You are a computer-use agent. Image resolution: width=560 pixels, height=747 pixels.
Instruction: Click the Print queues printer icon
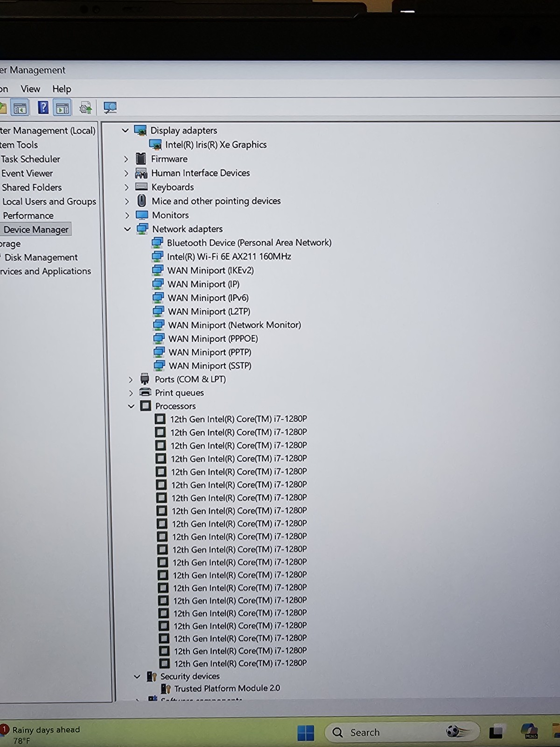pyautogui.click(x=146, y=392)
